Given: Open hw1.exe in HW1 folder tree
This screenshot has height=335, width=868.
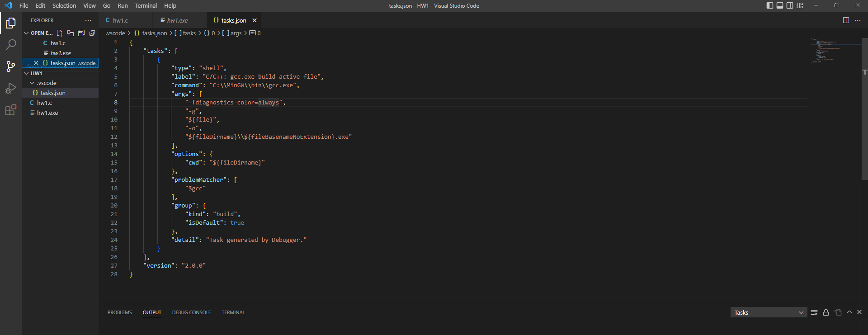Looking at the screenshot, I should (60, 113).
